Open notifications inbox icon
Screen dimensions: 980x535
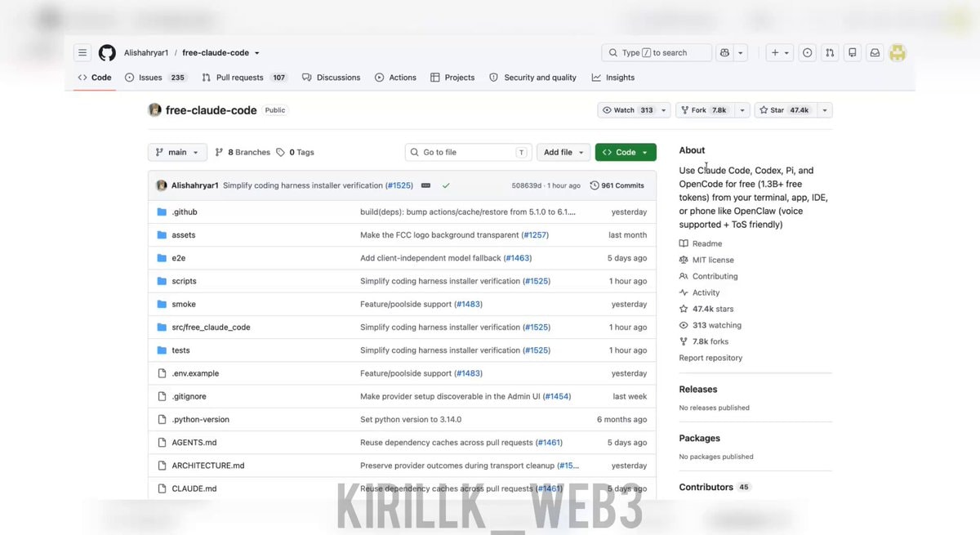click(875, 53)
